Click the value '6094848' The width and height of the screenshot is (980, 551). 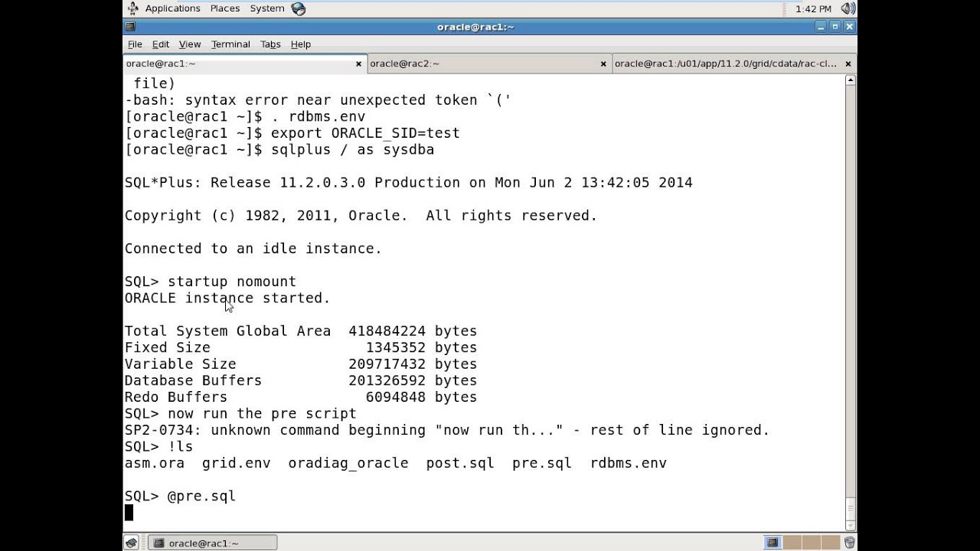tap(395, 397)
